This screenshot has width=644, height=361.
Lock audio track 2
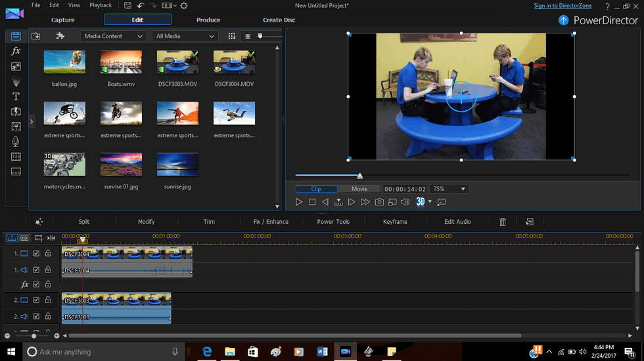48,316
